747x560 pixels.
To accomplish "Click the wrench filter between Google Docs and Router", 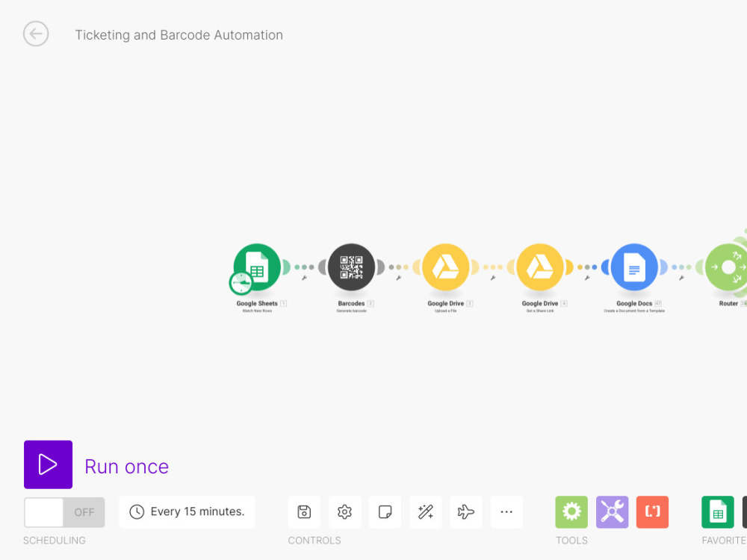I will click(682, 278).
